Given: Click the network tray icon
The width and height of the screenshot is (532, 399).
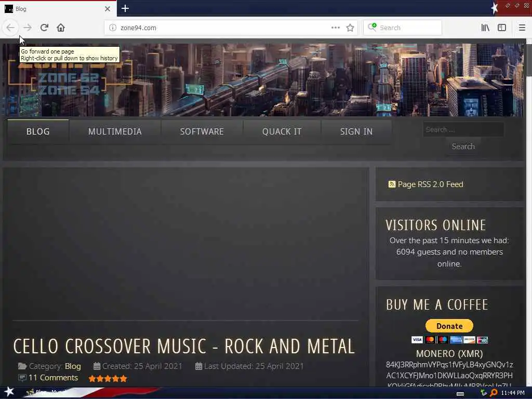Looking at the screenshot, I should pyautogui.click(x=484, y=393).
